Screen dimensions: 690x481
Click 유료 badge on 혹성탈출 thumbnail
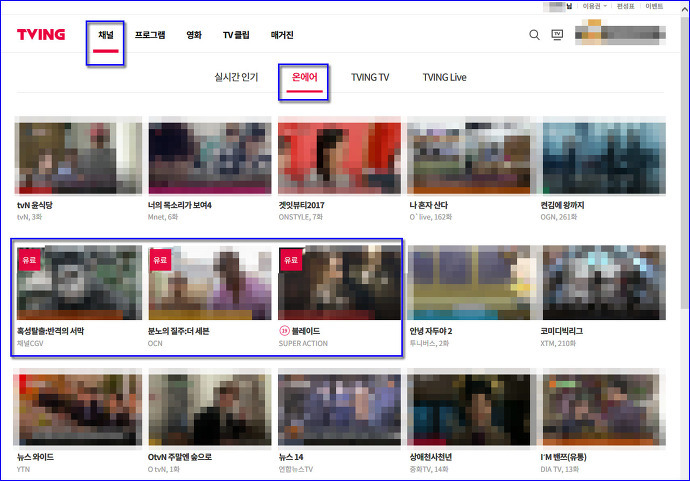coord(29,260)
